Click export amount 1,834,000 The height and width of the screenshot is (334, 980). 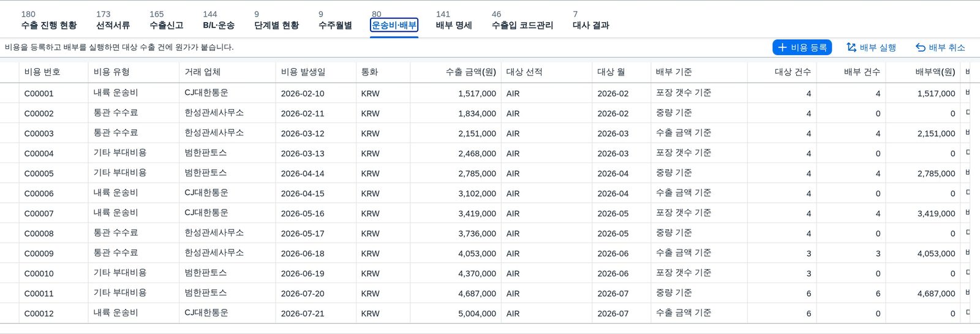(x=477, y=113)
